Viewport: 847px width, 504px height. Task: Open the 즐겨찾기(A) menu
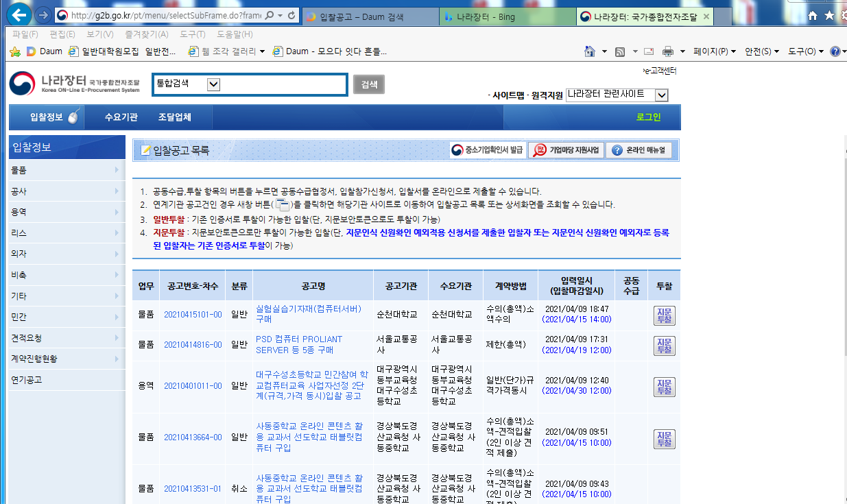(x=147, y=34)
